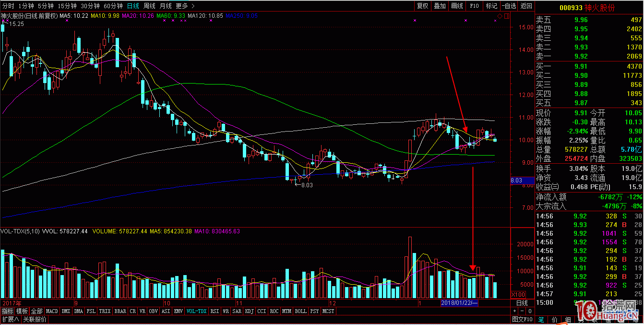Select the VOL-TDX indicator tab

[x=197, y=311]
